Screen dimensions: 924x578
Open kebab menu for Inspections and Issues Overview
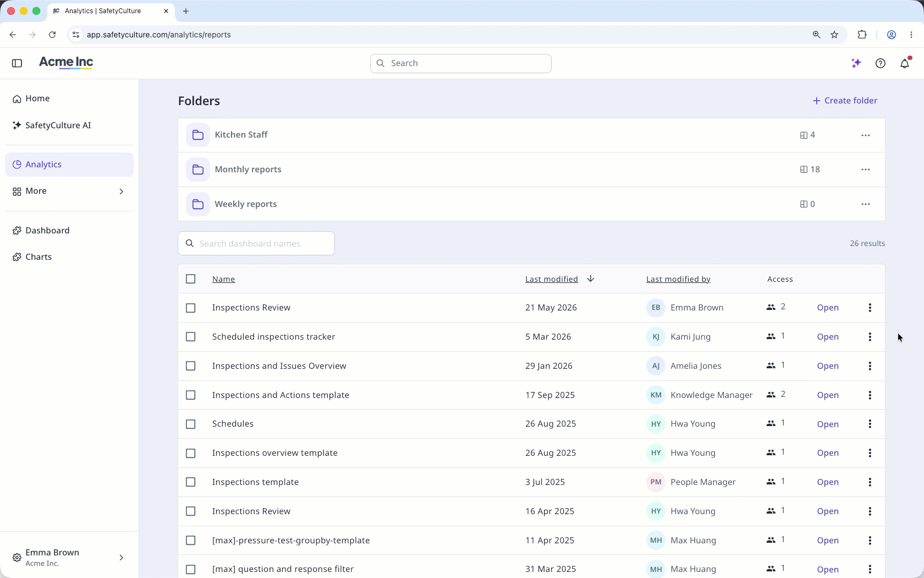(870, 366)
